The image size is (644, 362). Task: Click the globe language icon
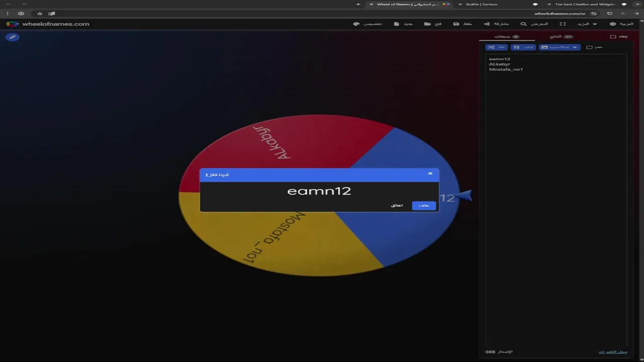(613, 24)
